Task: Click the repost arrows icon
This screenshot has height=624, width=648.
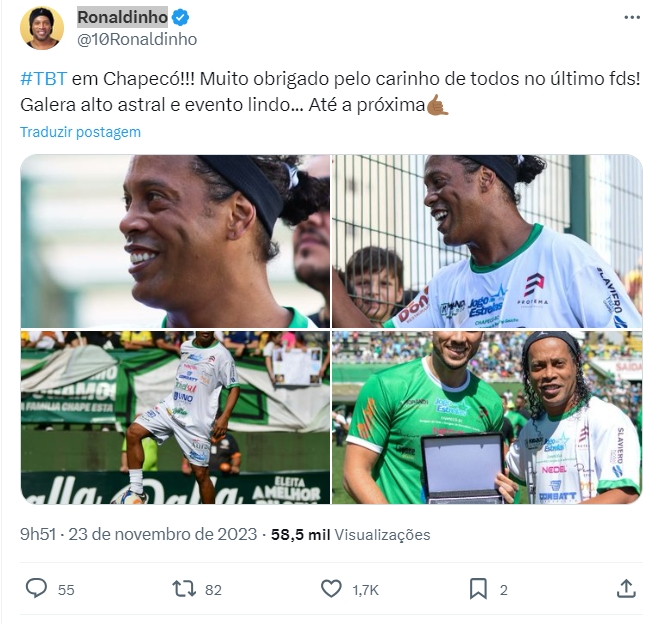Action: point(184,588)
